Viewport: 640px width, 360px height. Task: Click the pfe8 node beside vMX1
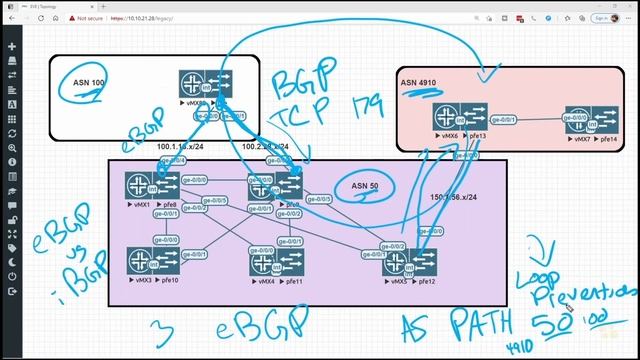(x=166, y=186)
